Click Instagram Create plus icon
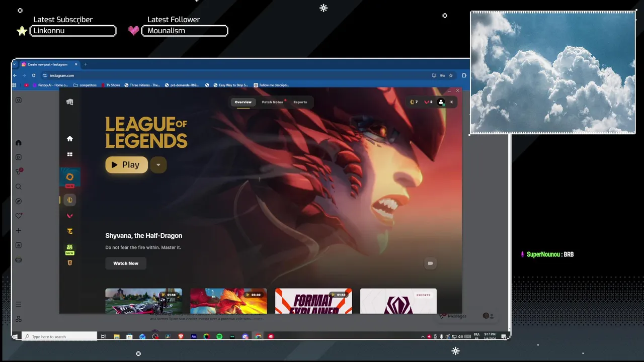The width and height of the screenshot is (644, 362). click(19, 231)
